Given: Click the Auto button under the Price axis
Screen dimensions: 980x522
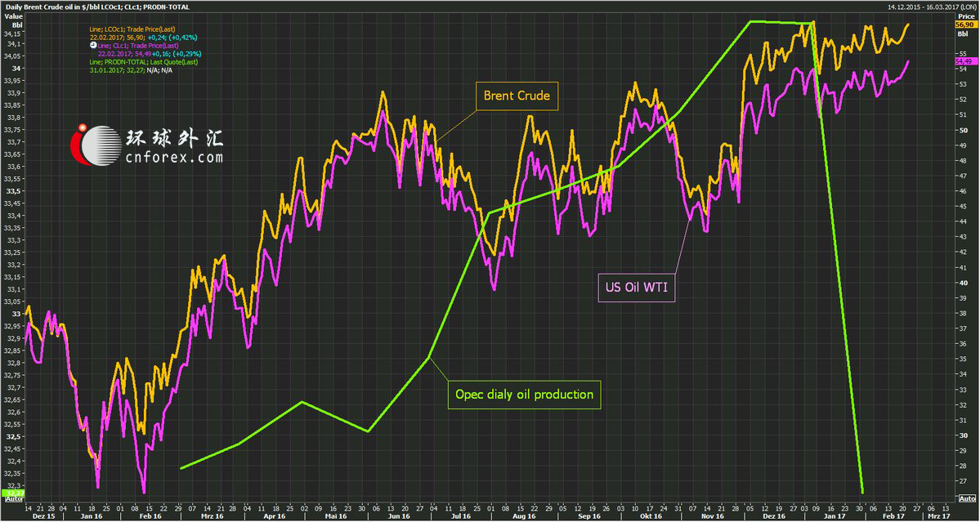Looking at the screenshot, I should coord(966,499).
